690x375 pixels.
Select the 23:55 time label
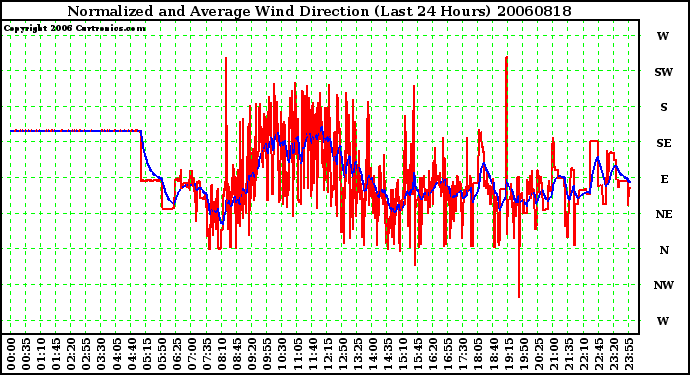(x=629, y=354)
